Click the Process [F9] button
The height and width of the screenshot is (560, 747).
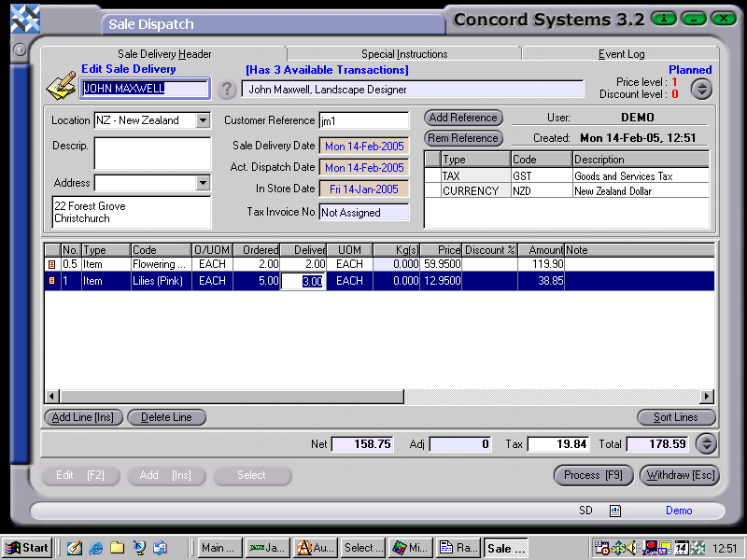click(x=593, y=475)
